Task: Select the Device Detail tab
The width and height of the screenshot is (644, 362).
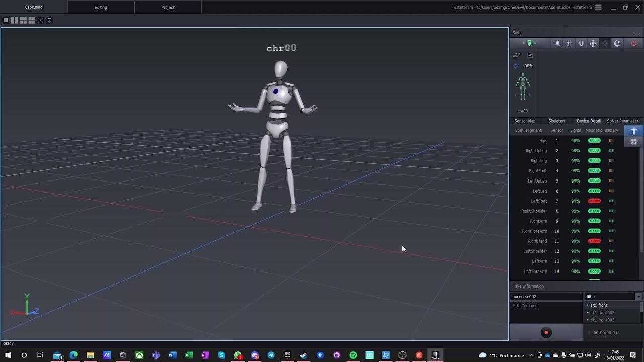Action: click(x=589, y=121)
